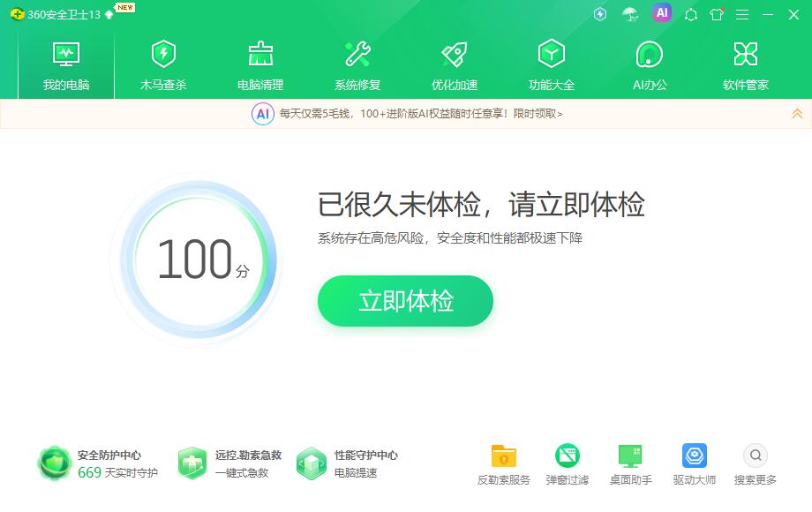Image resolution: width=812 pixels, height=512 pixels.
Task: Go to 系统修复 tab
Action: click(x=357, y=65)
